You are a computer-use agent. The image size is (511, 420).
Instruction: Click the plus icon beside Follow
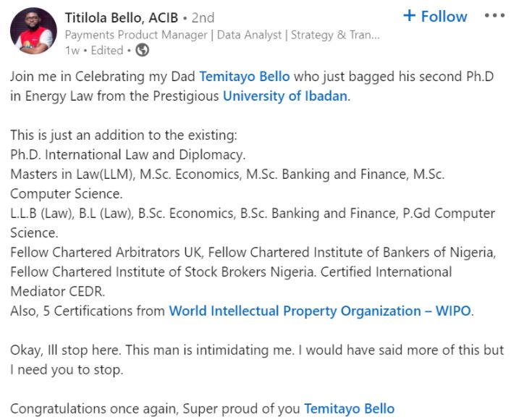pos(410,16)
